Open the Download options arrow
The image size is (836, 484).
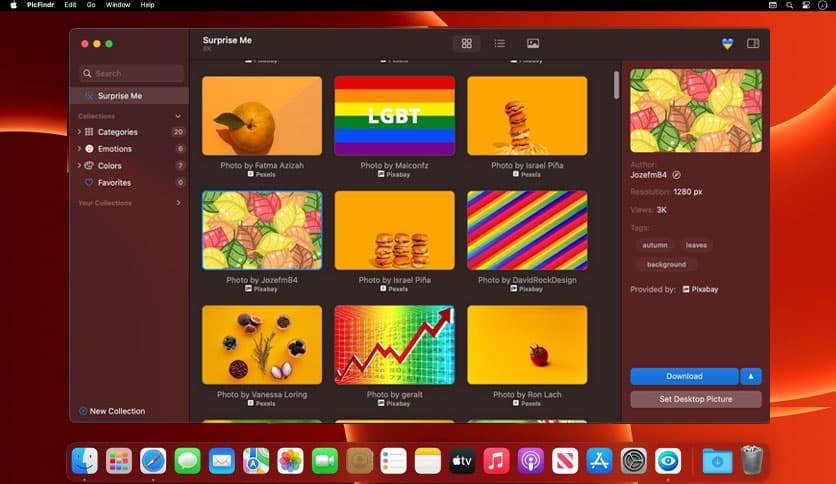pyautogui.click(x=751, y=376)
